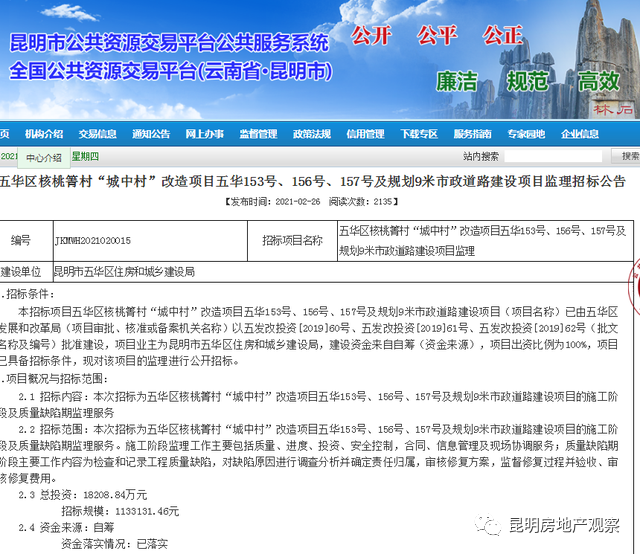This screenshot has height=554, width=640.
Task: Click the 阅读次数 2135 text
Action: (363, 202)
